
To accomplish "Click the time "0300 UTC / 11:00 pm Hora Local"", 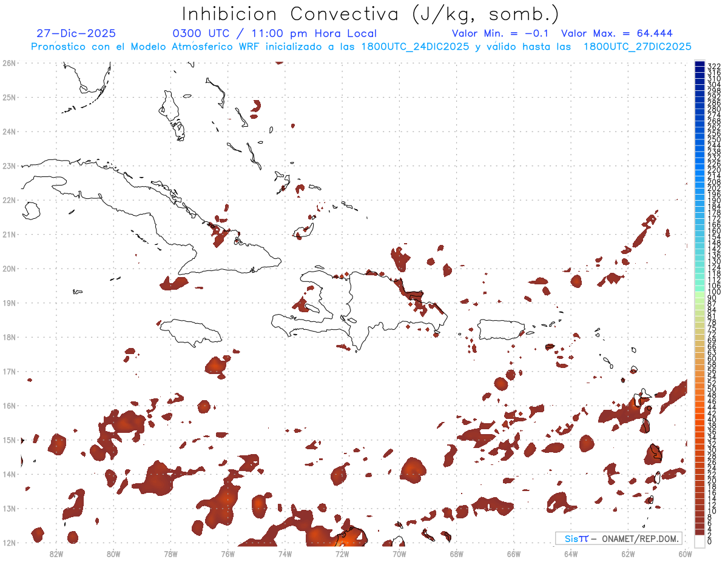I will (x=274, y=33).
